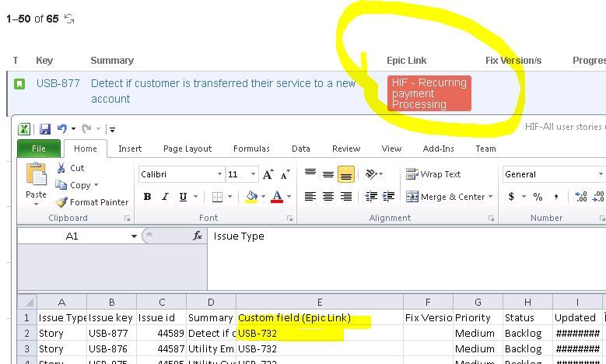Image resolution: width=606 pixels, height=364 pixels.
Task: Open the Customize Quick Access Toolbar dropdown
Action: pyautogui.click(x=112, y=129)
